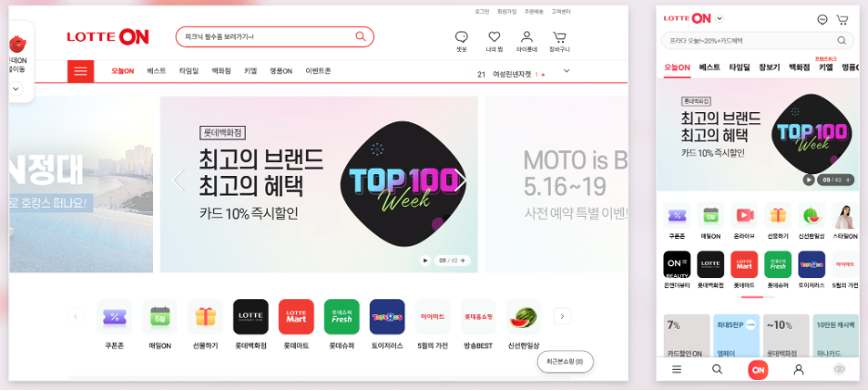The width and height of the screenshot is (868, 391).
Task: Open the desktop chat bubble icon
Action: click(x=461, y=37)
